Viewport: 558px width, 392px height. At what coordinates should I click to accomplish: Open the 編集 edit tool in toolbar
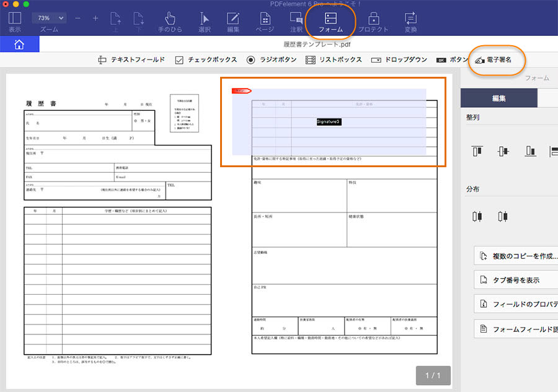(233, 22)
